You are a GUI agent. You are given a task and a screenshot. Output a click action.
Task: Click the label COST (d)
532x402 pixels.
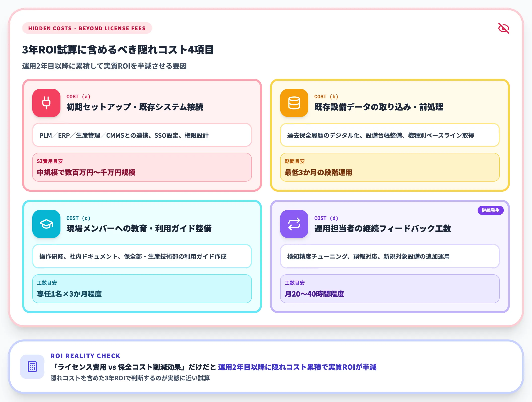[x=326, y=218]
